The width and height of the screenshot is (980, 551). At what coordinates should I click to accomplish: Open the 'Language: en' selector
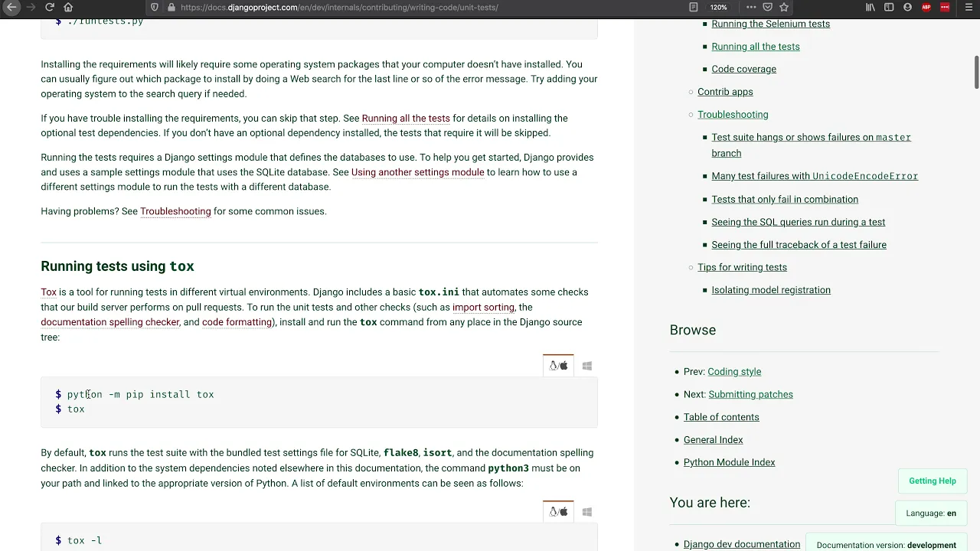[x=930, y=514]
